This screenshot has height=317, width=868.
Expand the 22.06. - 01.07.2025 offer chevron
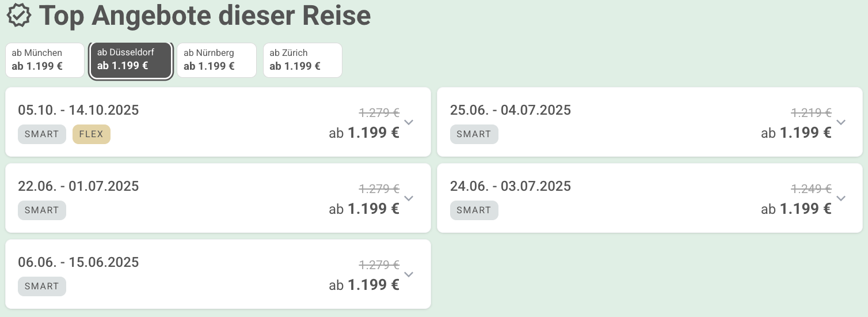(x=409, y=198)
